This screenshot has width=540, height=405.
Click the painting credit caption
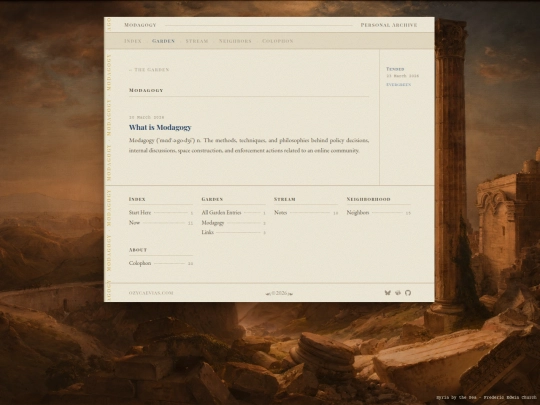pos(487,397)
